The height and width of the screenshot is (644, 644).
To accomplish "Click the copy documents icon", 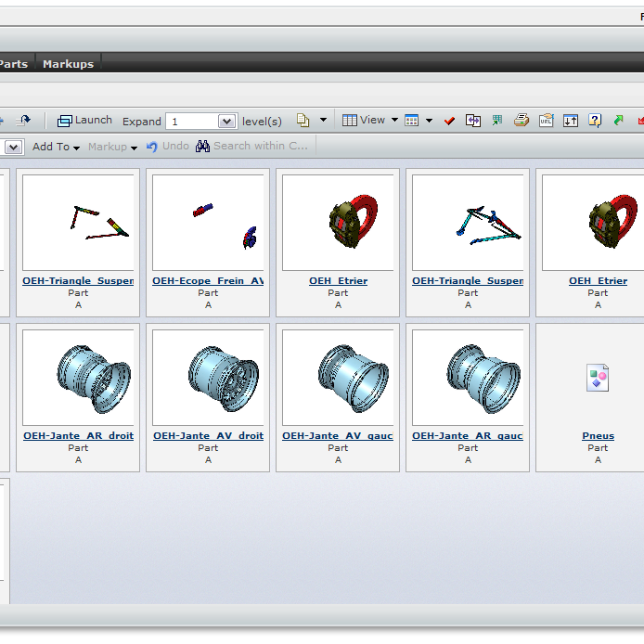I will (x=303, y=121).
